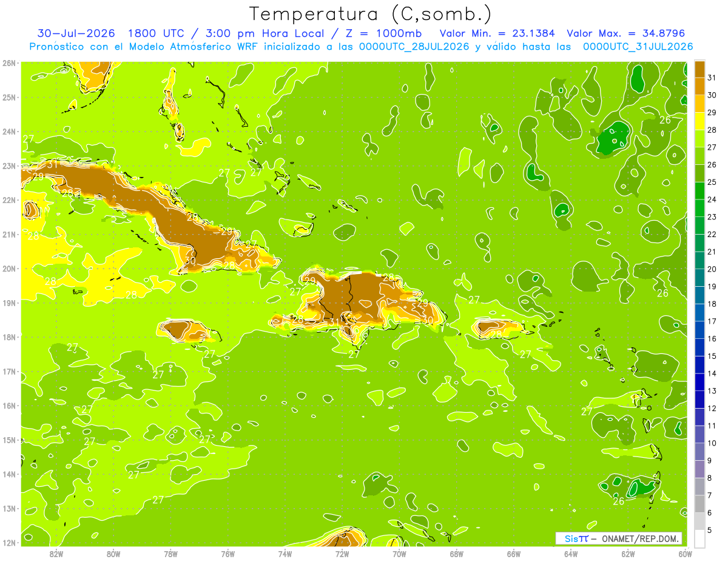Image resolution: width=728 pixels, height=562 pixels.
Task: Click the "72W" longitude axis label
Action: [342, 554]
